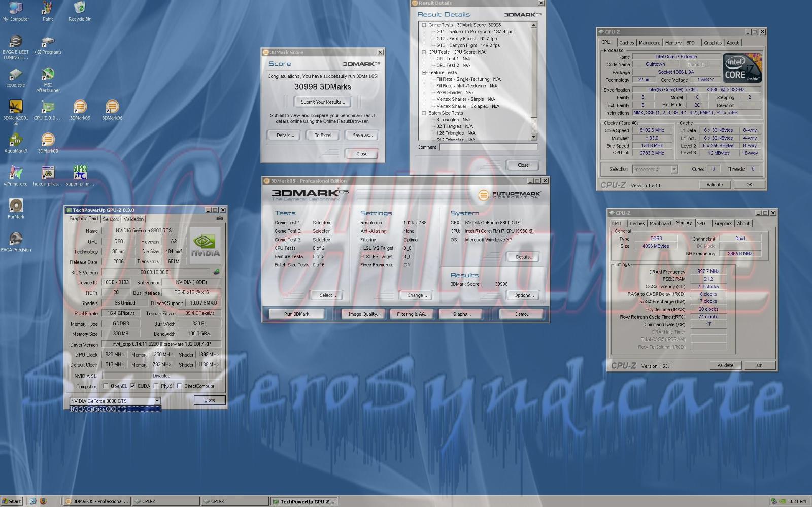Launch 3DMark05 desktop icon

[80, 110]
